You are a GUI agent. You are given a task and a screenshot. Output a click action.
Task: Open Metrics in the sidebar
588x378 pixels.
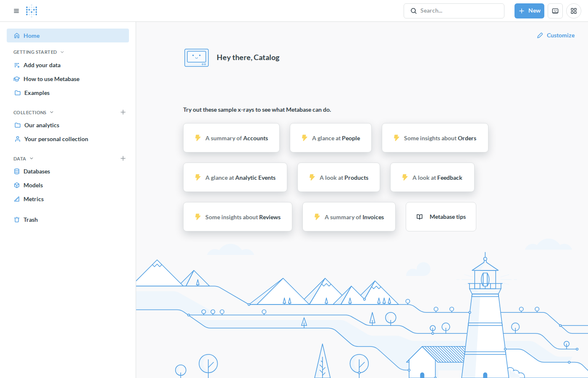point(68,199)
